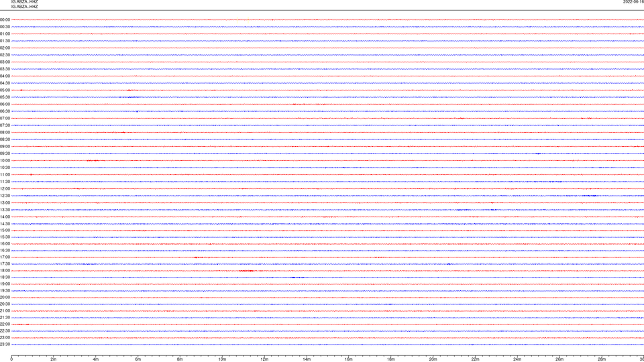Viewport: 644px width, 362px height.
Task: Select the 10:30 time label
Action: 5,168
